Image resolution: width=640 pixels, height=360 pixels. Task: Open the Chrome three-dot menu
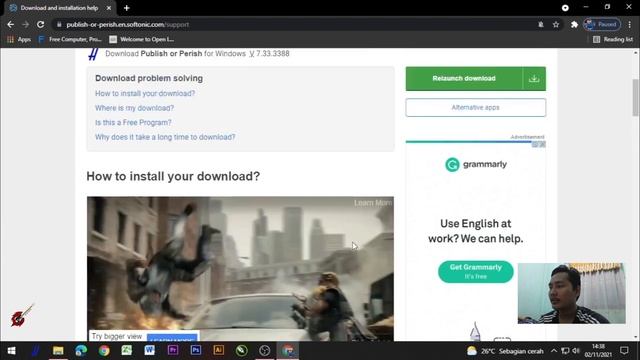click(x=630, y=24)
